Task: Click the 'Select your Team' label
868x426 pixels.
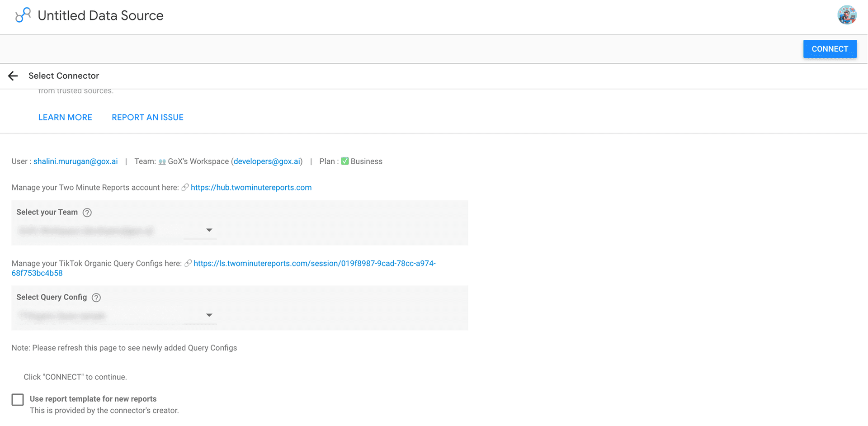Action: [x=47, y=212]
